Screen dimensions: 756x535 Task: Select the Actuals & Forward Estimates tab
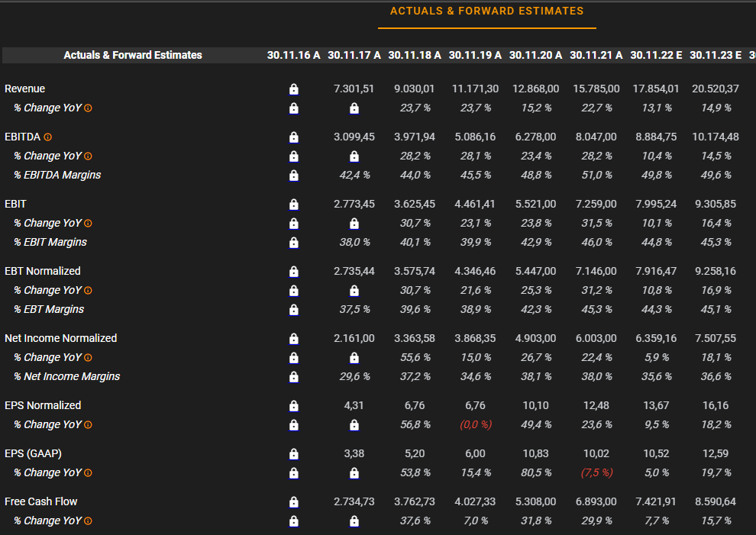click(486, 11)
